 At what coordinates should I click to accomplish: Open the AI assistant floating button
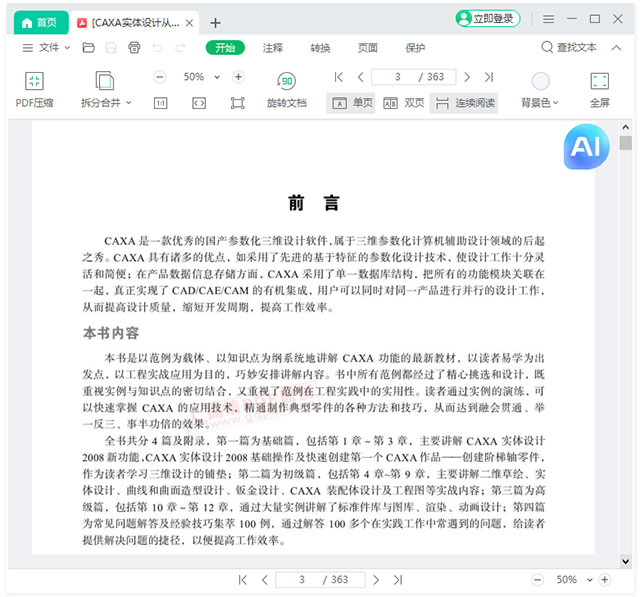[587, 146]
